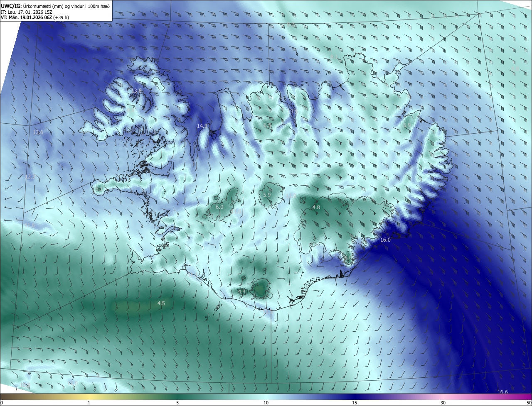Select the 3.8 value in the Westfjords
532x406 pixels.
[x=138, y=90]
